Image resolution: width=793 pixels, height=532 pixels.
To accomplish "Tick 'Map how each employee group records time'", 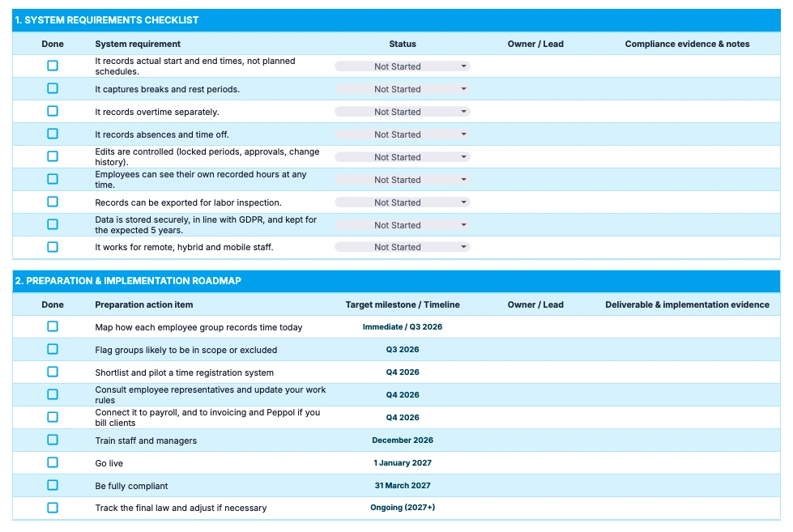I will pyautogui.click(x=53, y=326).
